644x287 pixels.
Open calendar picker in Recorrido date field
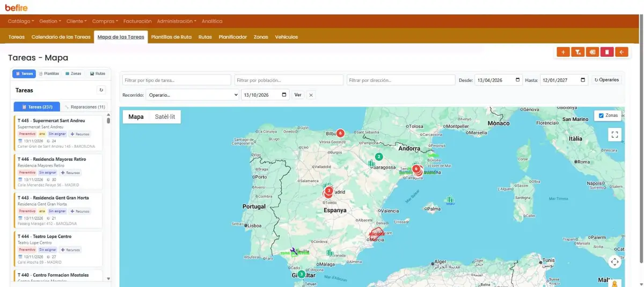(x=284, y=95)
